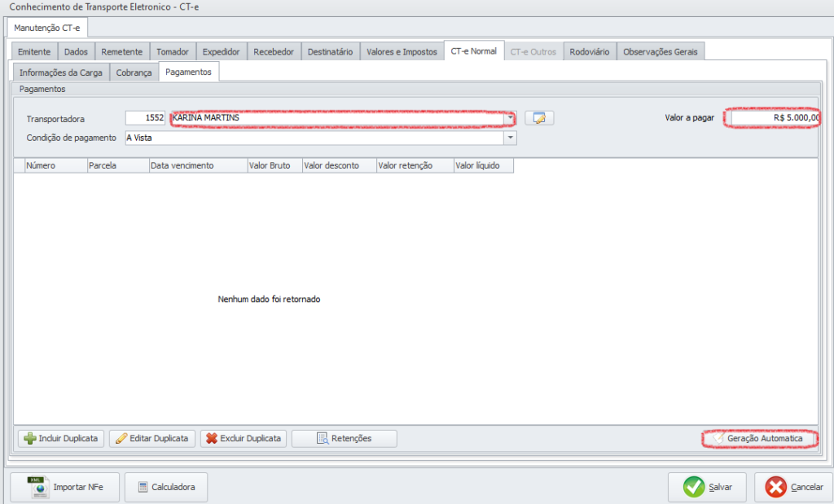Open the Cobrança sub-tab
Viewport: 834px width, 504px height.
tap(134, 72)
